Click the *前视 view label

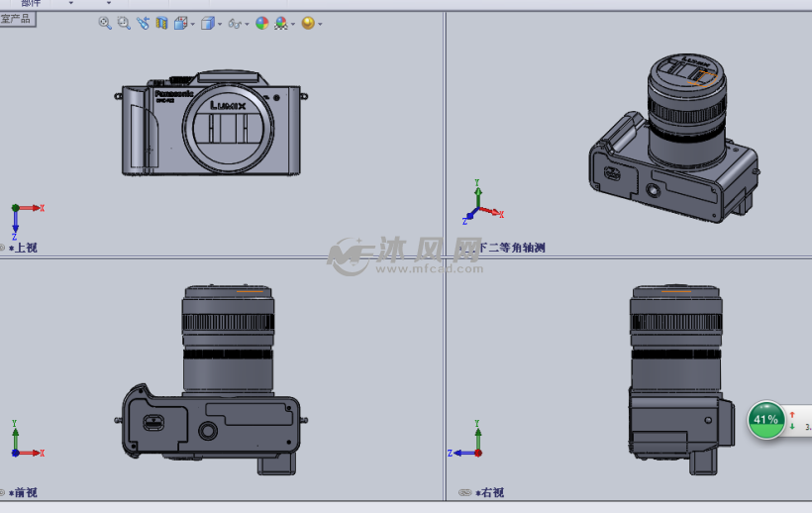(23, 493)
